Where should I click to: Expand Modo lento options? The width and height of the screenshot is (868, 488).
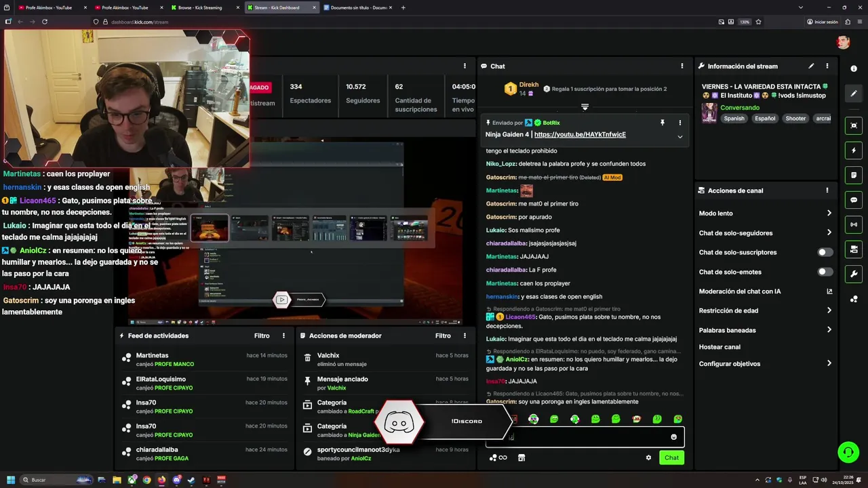click(829, 213)
